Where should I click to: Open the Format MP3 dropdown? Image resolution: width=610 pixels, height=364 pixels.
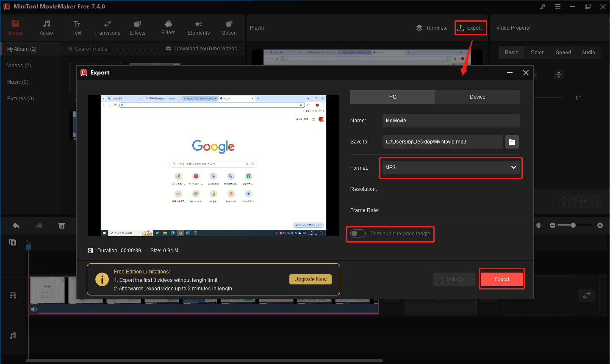click(x=451, y=168)
